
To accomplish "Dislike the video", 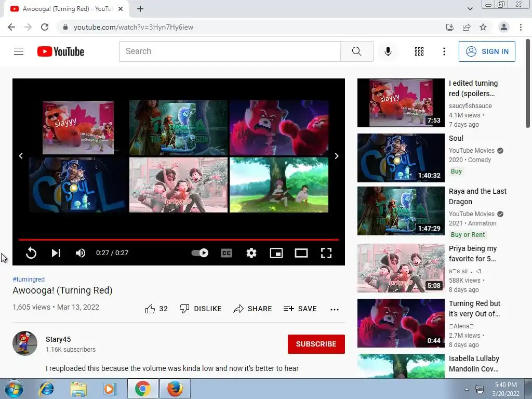I will coord(201,309).
